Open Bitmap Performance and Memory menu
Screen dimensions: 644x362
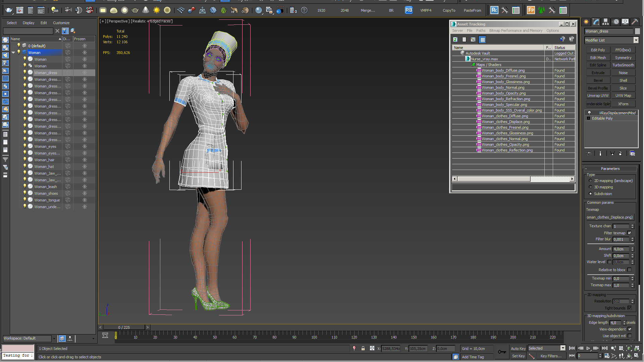(516, 31)
